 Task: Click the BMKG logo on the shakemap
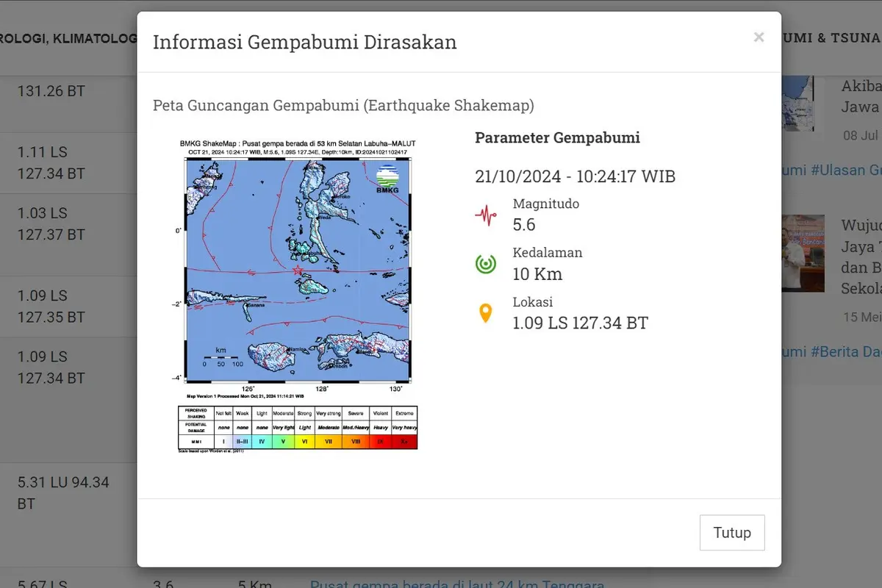(387, 180)
